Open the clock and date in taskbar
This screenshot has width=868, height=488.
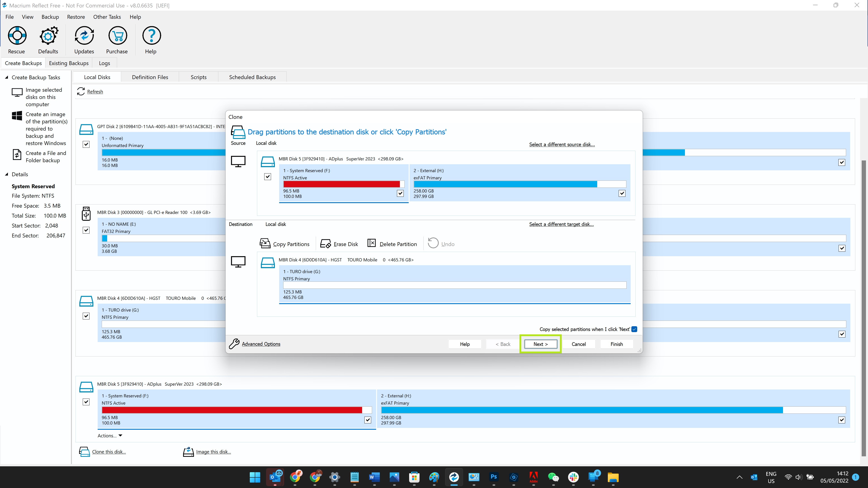pos(834,477)
